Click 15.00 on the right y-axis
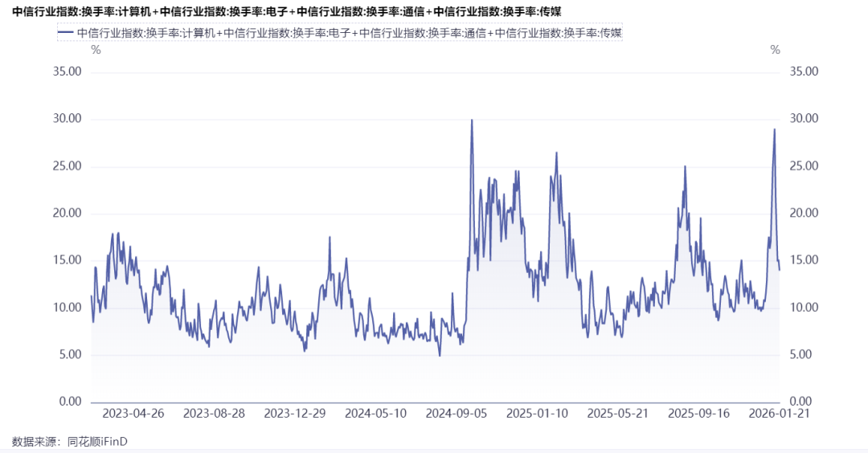The height and width of the screenshot is (453, 868). coord(804,260)
